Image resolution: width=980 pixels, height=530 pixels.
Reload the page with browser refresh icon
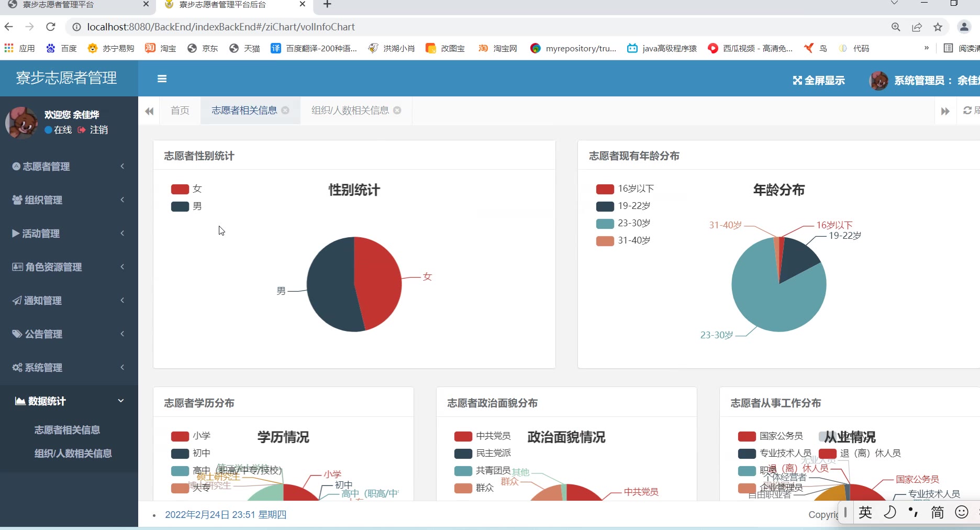coord(51,27)
